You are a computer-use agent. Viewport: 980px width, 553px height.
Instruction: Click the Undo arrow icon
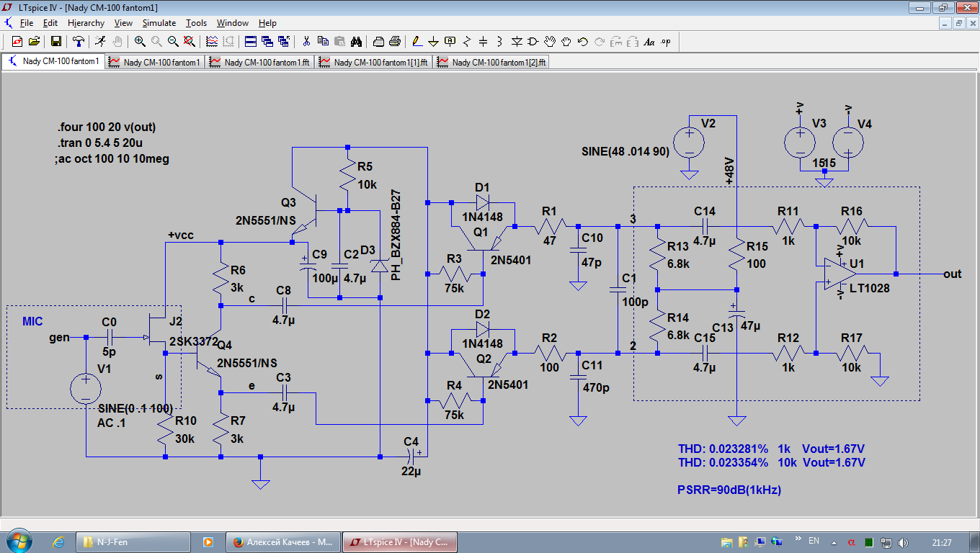pyautogui.click(x=583, y=41)
